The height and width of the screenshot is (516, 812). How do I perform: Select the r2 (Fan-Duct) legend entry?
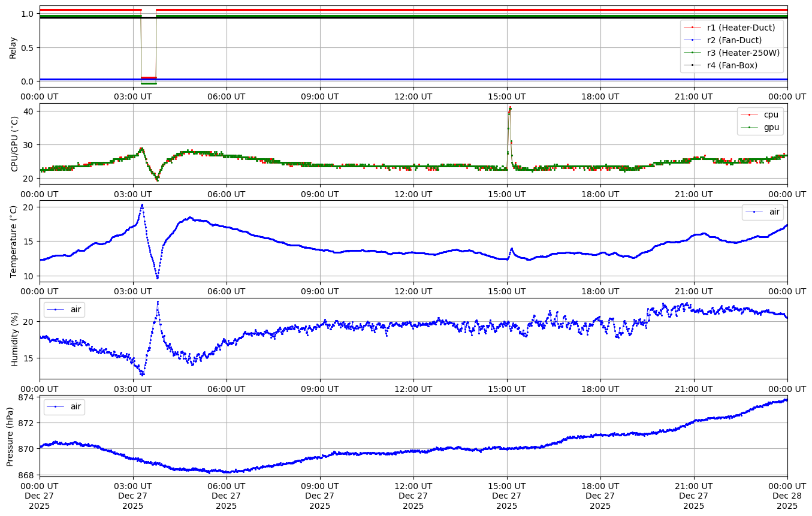tap(734, 40)
